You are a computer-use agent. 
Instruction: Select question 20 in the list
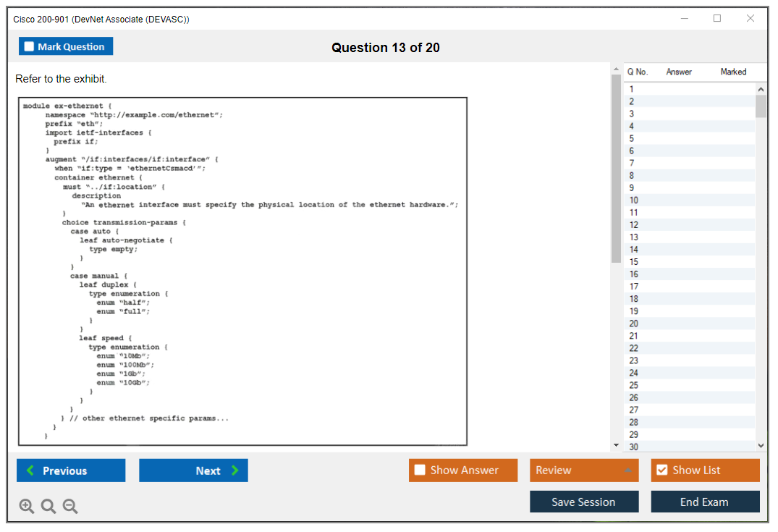click(x=634, y=324)
